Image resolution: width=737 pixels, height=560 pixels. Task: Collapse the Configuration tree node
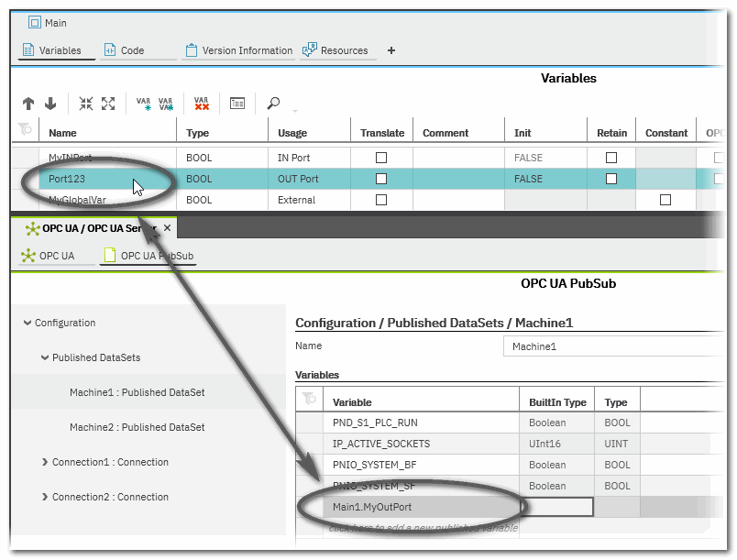coord(27,323)
